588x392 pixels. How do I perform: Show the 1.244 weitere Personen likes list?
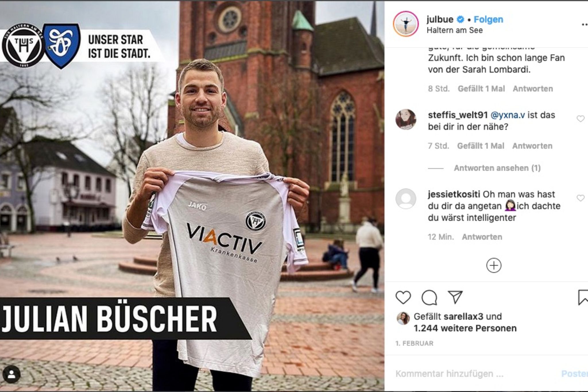[465, 328]
